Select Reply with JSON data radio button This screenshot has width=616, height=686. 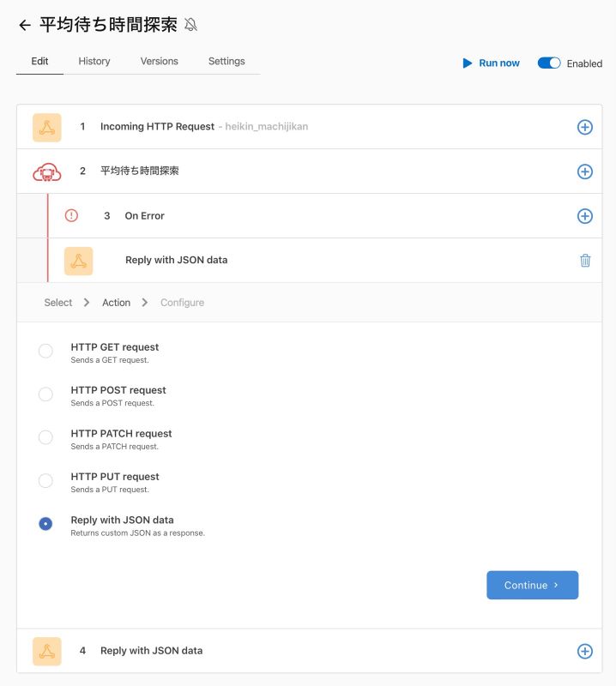point(45,524)
